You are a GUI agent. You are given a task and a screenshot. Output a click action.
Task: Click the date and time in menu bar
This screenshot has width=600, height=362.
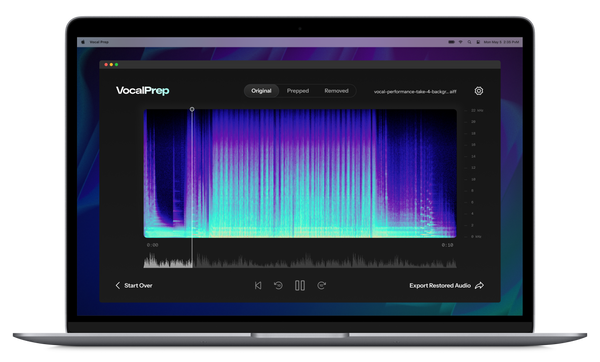[x=501, y=42]
